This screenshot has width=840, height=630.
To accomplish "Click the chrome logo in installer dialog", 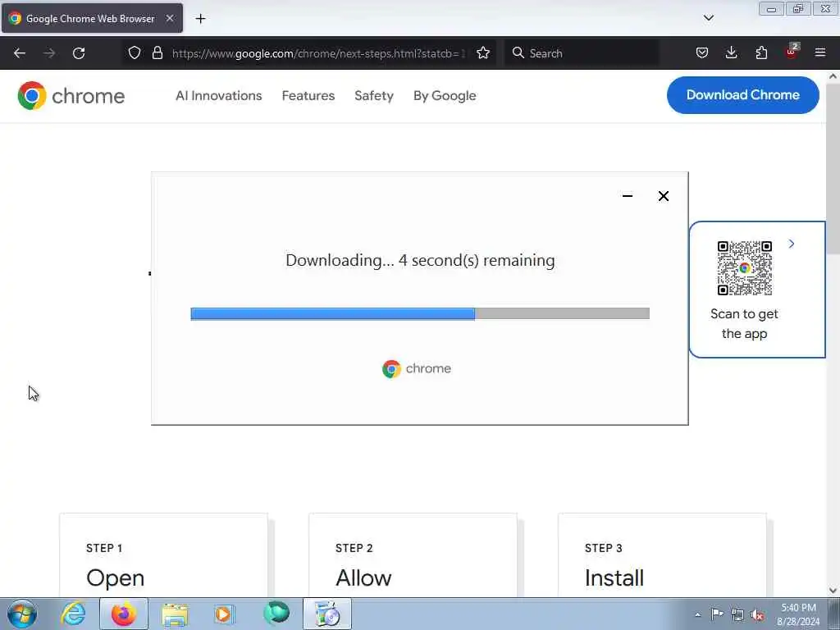I will pos(416,368).
